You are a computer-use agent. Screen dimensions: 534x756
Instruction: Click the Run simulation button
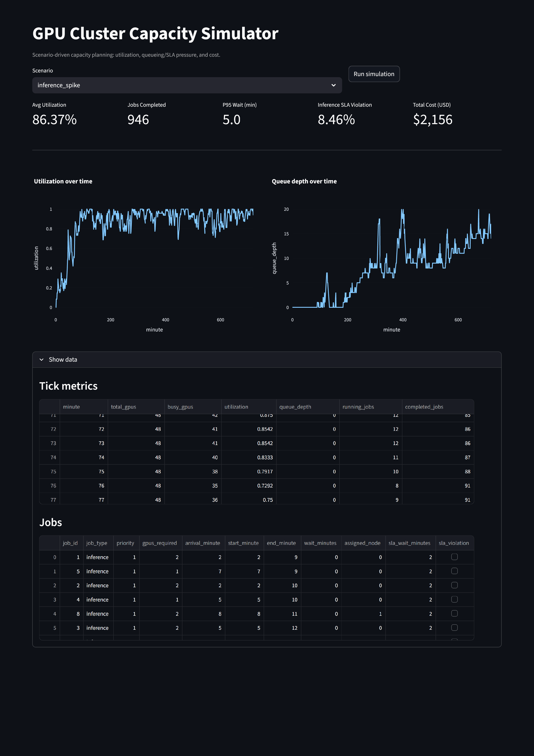374,74
